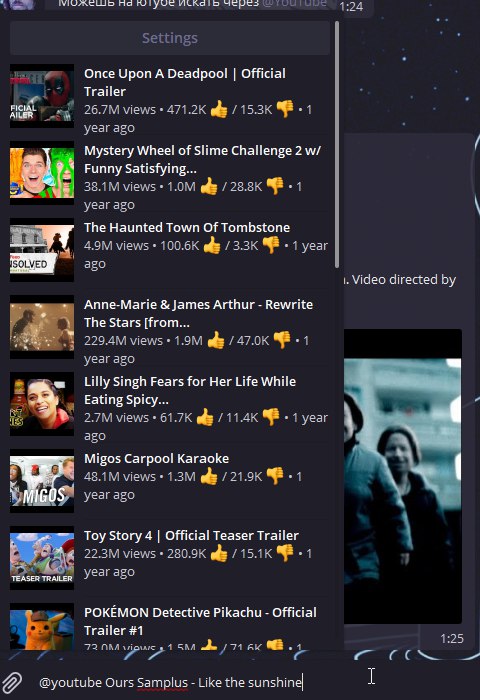Image resolution: width=480 pixels, height=700 pixels.
Task: Open the Settings button above results
Action: (x=170, y=38)
